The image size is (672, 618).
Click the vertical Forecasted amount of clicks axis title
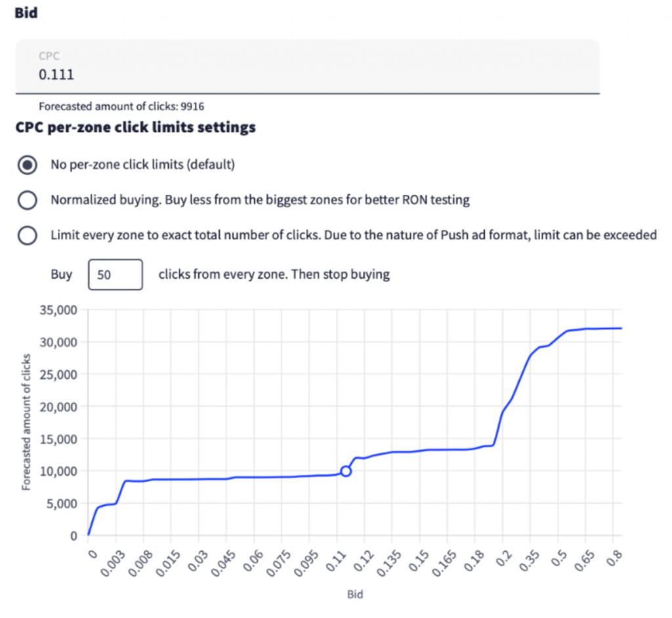pyautogui.click(x=27, y=422)
